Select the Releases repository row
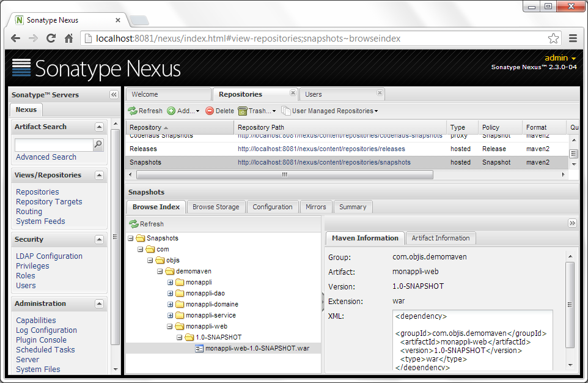588x383 pixels. pos(347,149)
